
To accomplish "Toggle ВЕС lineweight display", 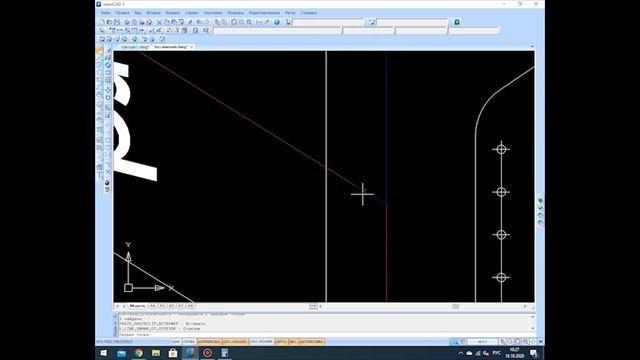I will 293,342.
